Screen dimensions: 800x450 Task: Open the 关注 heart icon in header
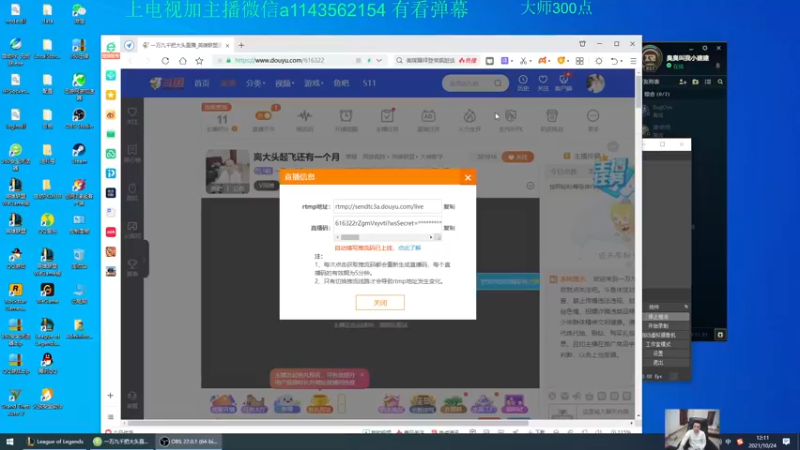(543, 83)
